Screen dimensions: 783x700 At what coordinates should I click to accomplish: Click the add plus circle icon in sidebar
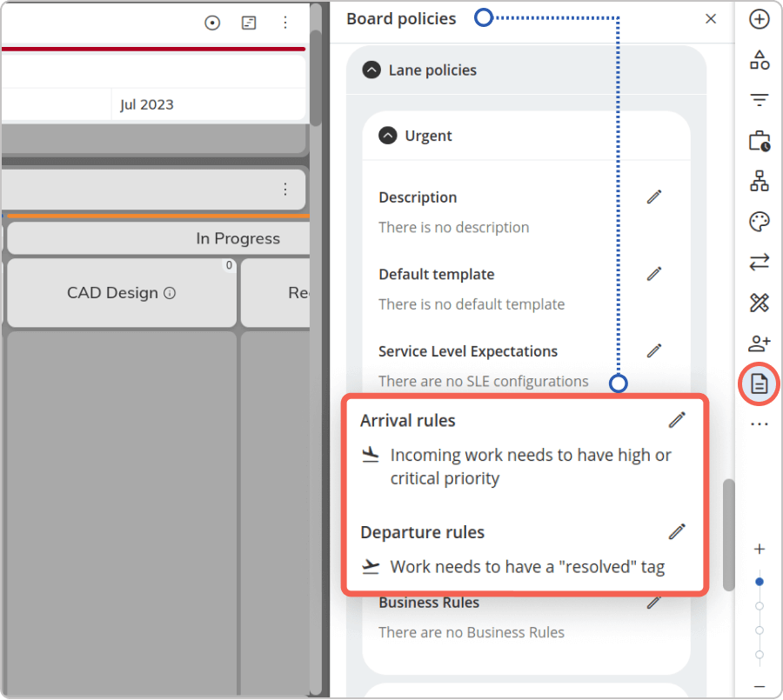(x=759, y=19)
